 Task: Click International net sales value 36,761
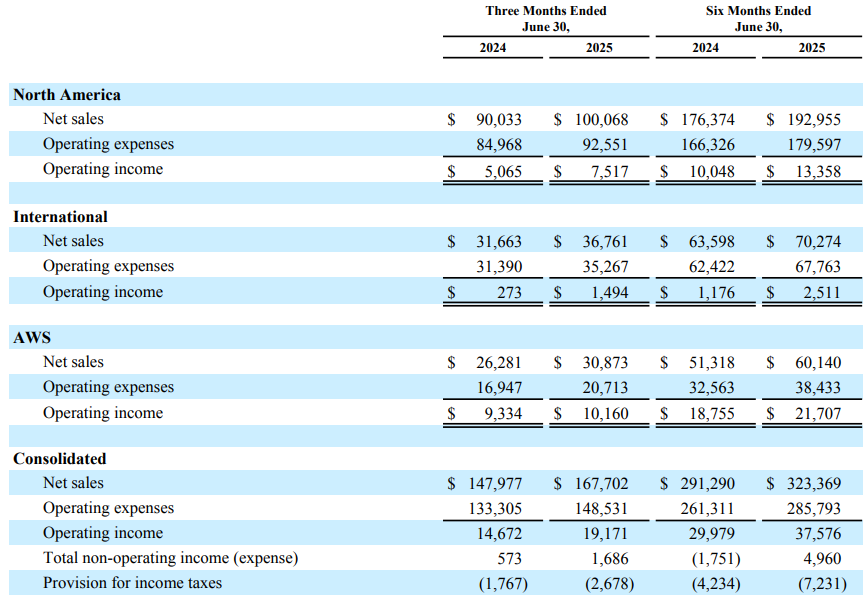tap(605, 242)
